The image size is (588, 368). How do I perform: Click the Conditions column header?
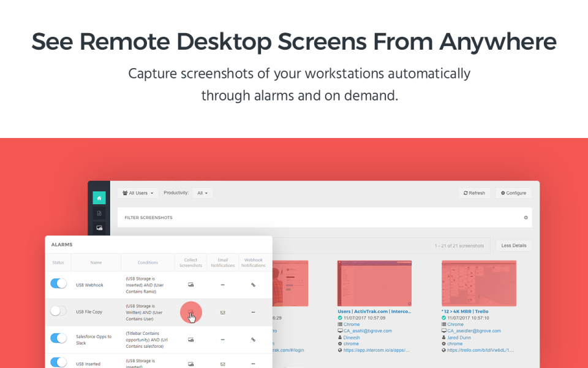click(148, 263)
